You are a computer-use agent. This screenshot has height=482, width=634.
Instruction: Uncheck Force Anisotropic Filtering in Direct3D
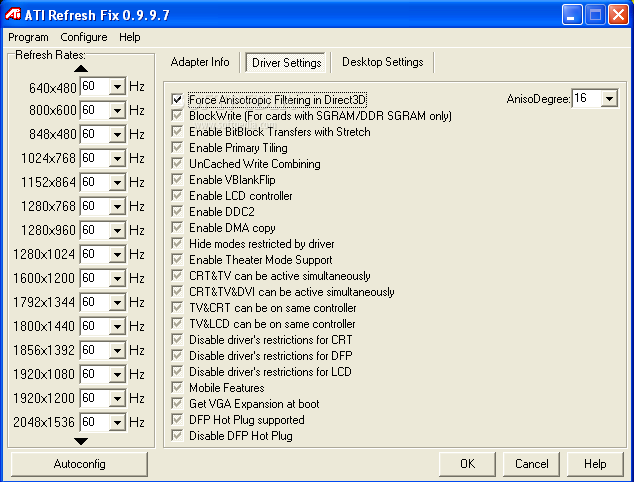(177, 99)
